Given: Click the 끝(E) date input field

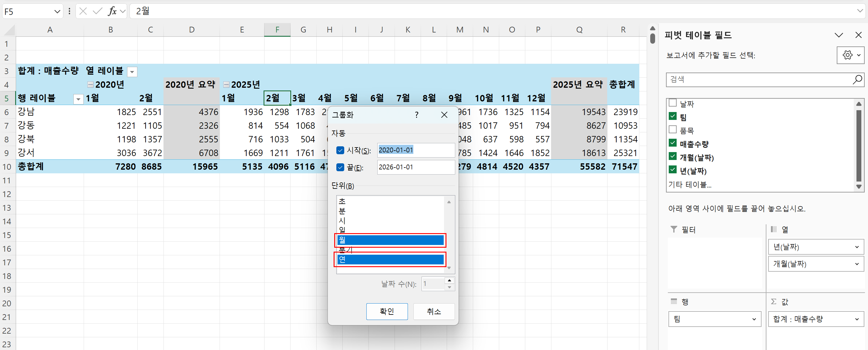Looking at the screenshot, I should click(x=416, y=167).
